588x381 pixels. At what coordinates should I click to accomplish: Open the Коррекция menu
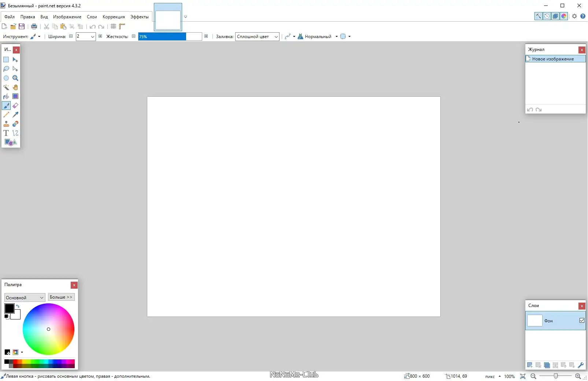(114, 17)
